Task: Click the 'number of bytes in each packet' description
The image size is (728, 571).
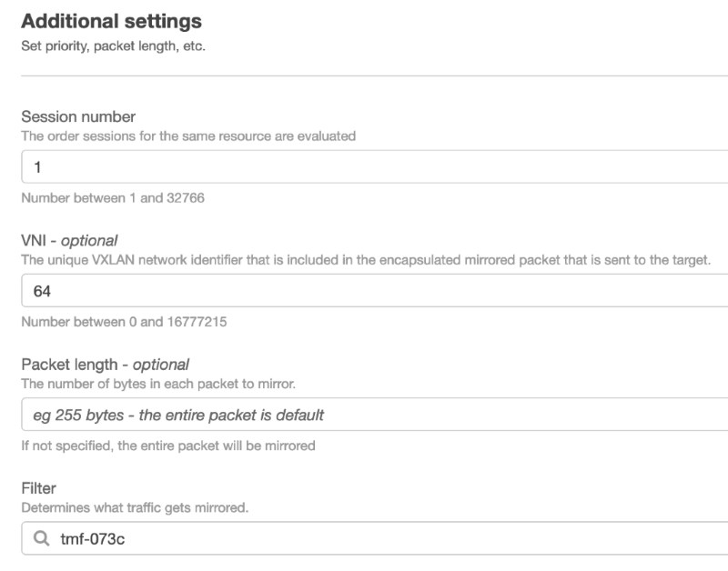Action: coord(158,384)
